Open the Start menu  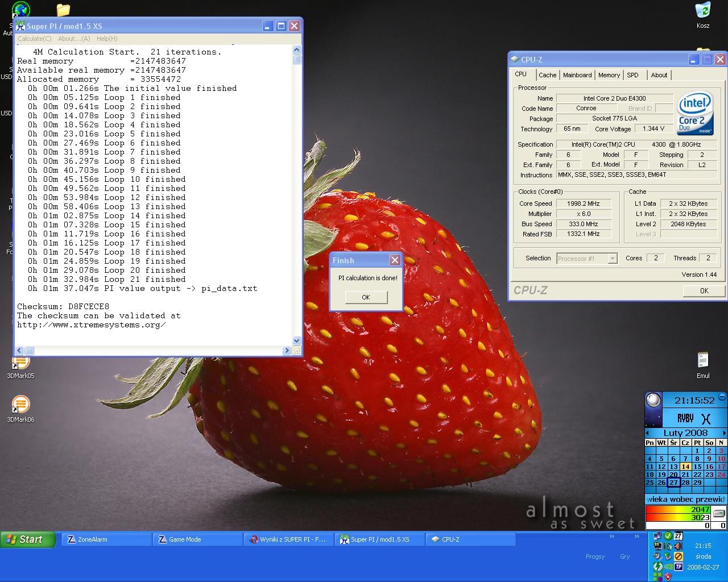click(28, 539)
